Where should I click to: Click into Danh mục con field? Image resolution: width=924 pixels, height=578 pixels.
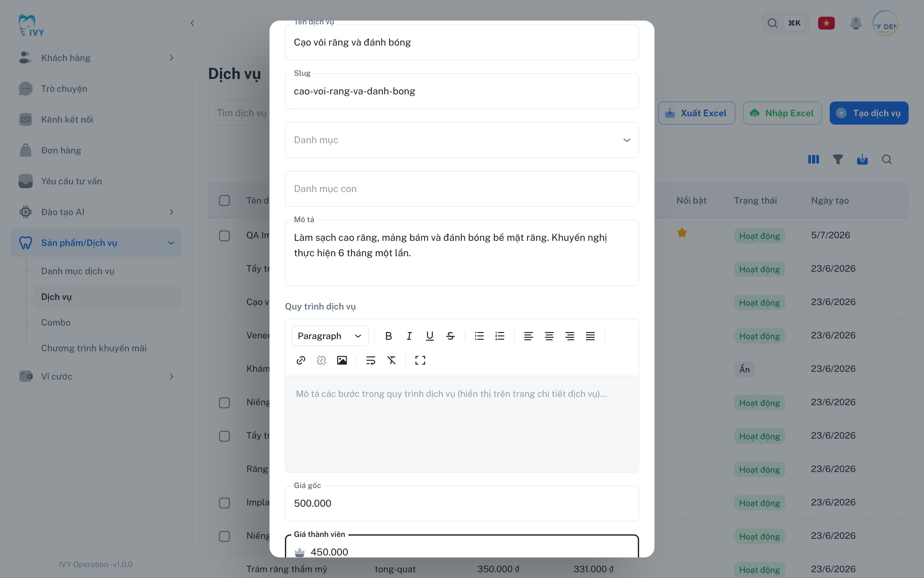coord(462,189)
